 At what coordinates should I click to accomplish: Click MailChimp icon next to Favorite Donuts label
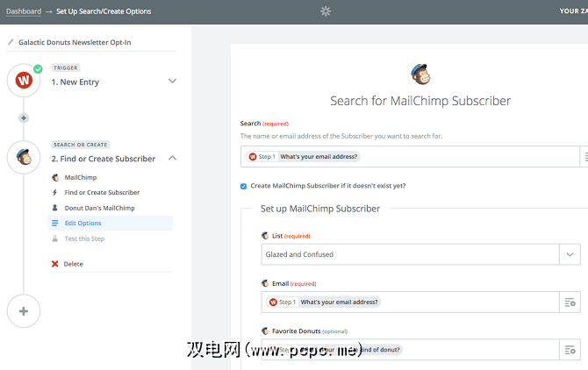pyautogui.click(x=265, y=331)
